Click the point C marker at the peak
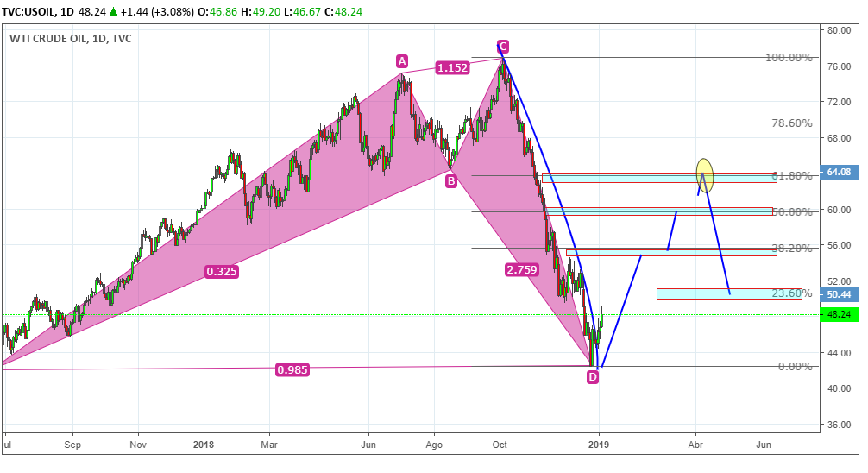Screen dimensions: 868x473 [502, 46]
